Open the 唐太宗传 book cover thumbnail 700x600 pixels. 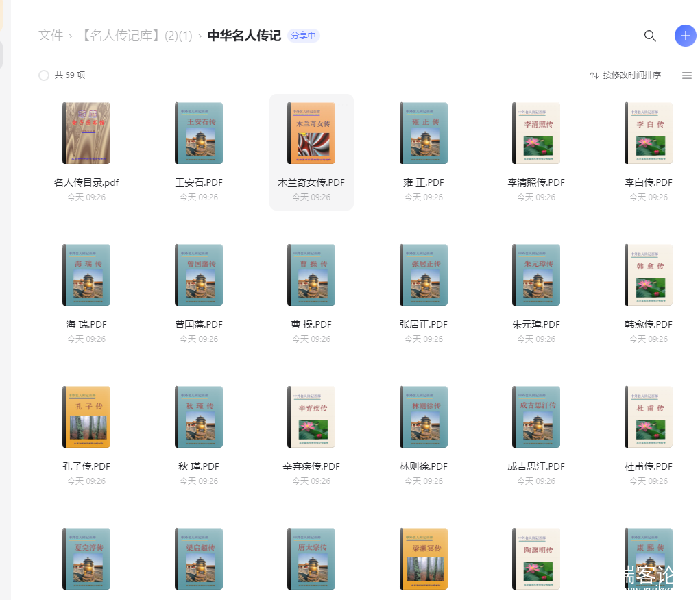tap(311, 559)
